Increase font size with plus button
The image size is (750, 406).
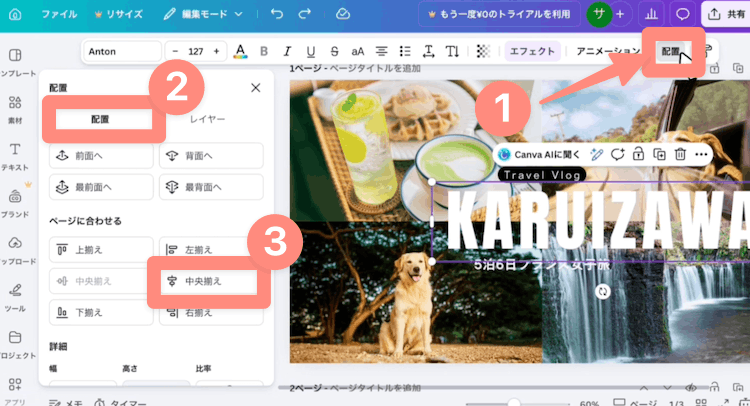click(216, 51)
